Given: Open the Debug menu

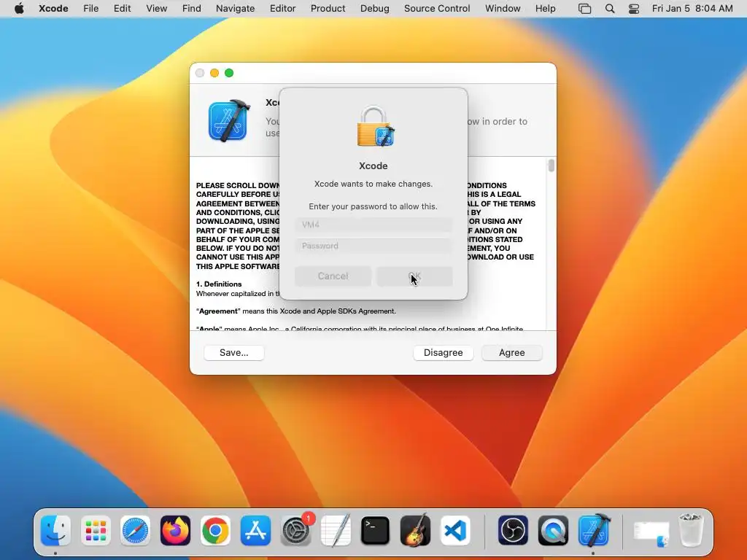Looking at the screenshot, I should click(x=374, y=9).
